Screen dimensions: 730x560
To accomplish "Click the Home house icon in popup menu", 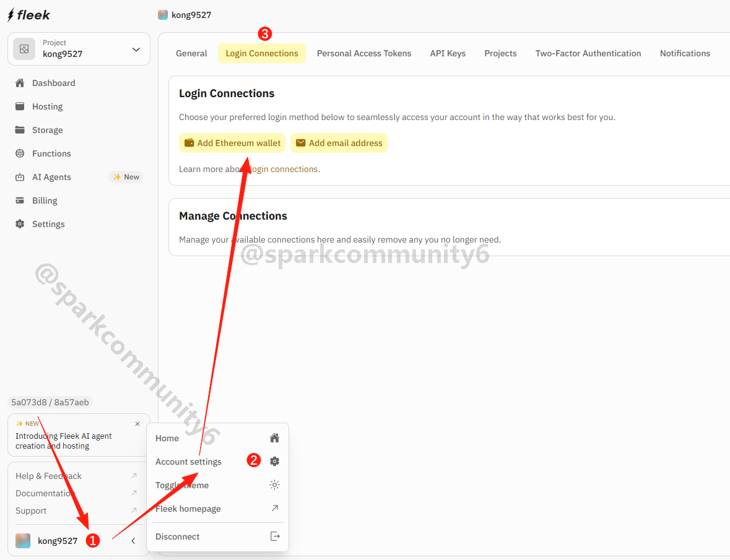I will (275, 437).
